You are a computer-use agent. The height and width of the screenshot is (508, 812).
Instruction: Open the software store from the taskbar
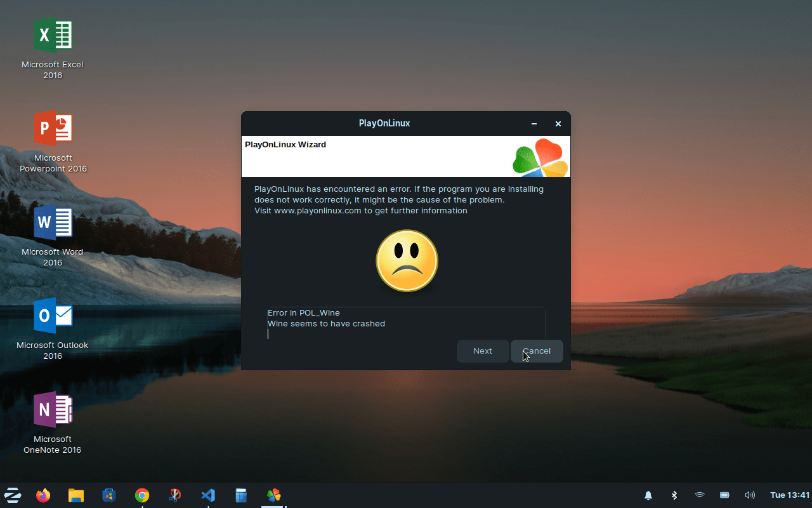click(108, 495)
